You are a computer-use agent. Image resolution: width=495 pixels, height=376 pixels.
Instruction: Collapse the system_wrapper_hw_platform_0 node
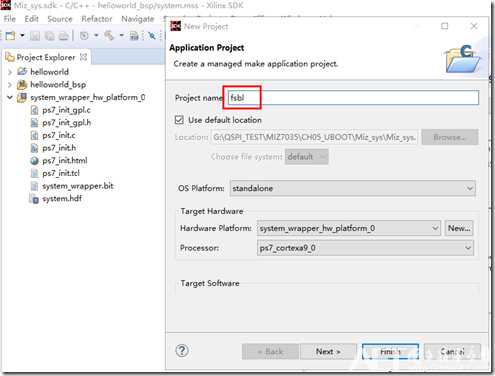tap(10, 97)
